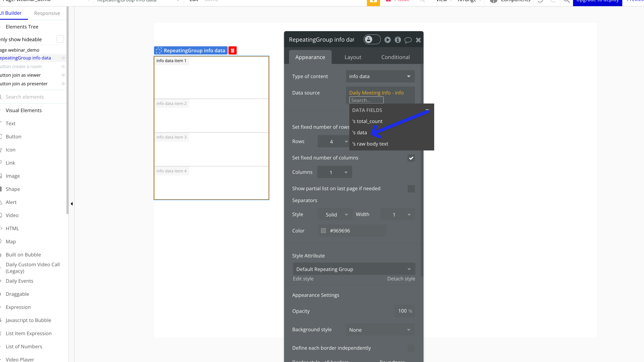Enable the Only show hideable checkbox
Viewport: 644px width, 362px height.
pos(60,39)
